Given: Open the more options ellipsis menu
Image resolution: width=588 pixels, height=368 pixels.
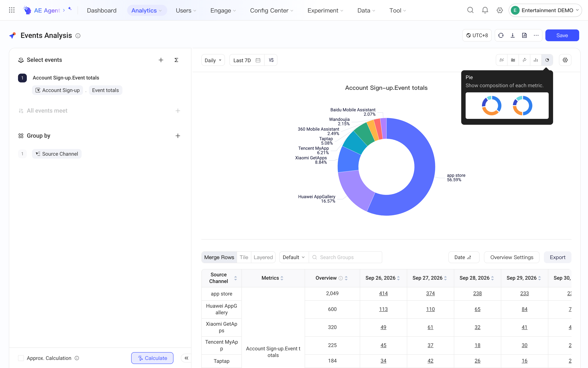Looking at the screenshot, I should click(x=536, y=36).
